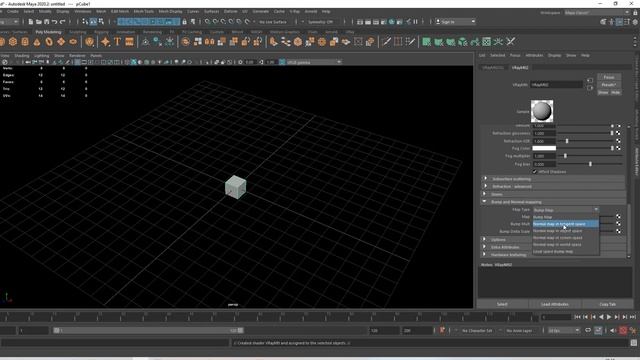Click the VRayMtl name input field
The image size is (640, 360).
point(556,84)
